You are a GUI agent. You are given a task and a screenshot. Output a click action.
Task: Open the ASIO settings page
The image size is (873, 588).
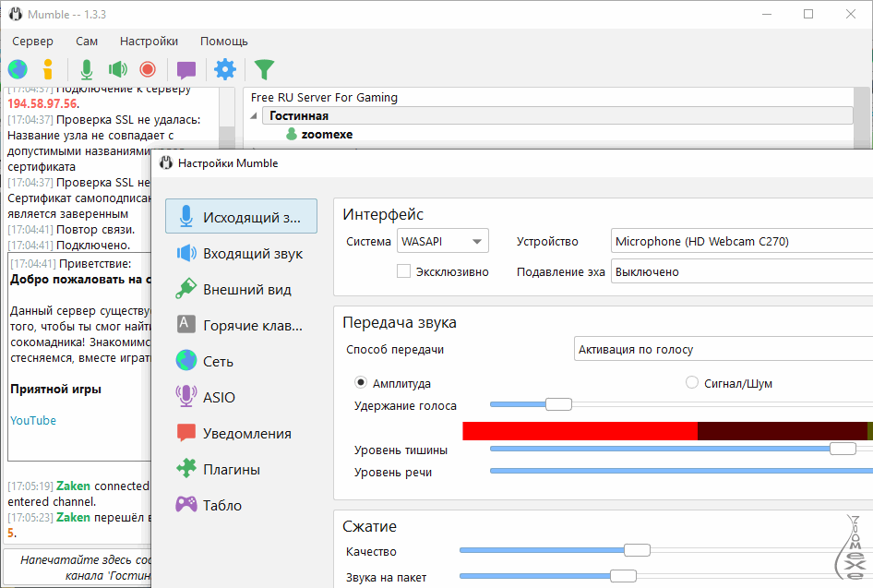241,397
